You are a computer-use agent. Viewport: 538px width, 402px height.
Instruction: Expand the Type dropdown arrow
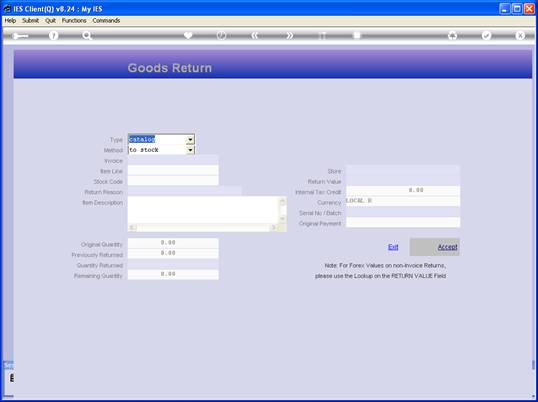(190, 140)
